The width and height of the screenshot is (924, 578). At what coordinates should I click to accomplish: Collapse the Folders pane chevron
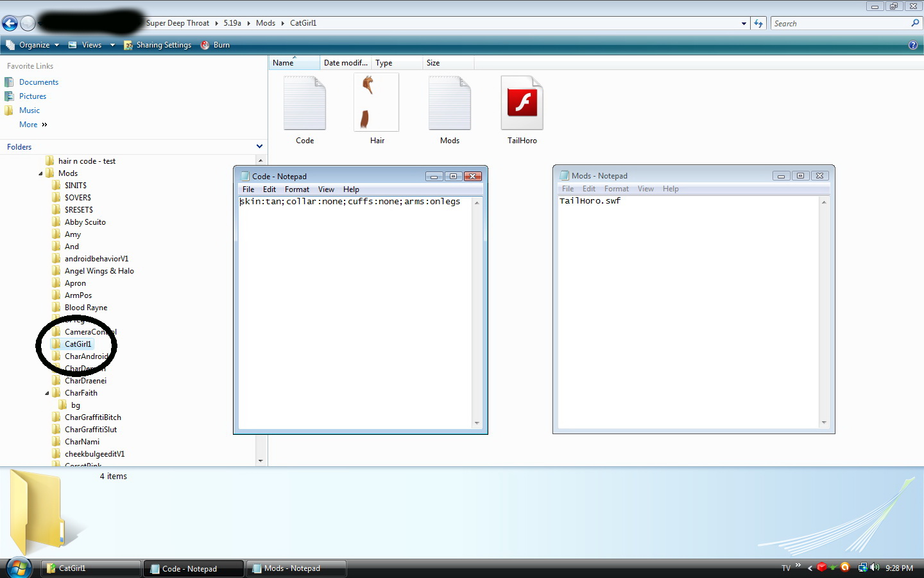259,146
